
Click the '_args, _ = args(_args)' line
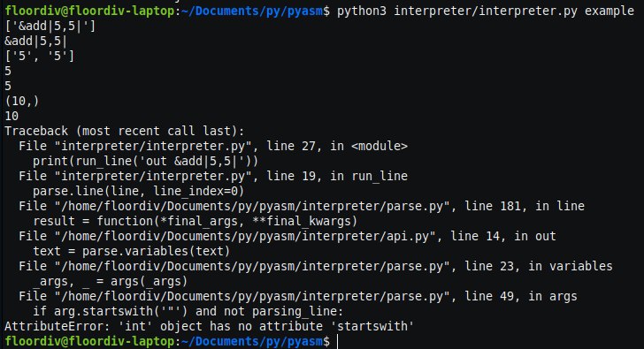110,281
